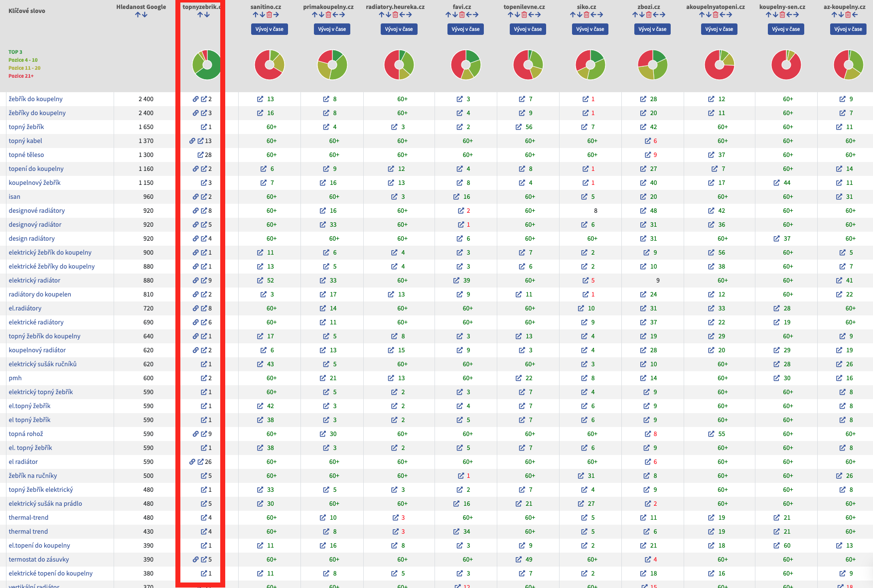Viewport: 873px width, 588px height.
Task: Show Vývoj v čase for favi.cz
Action: [465, 29]
